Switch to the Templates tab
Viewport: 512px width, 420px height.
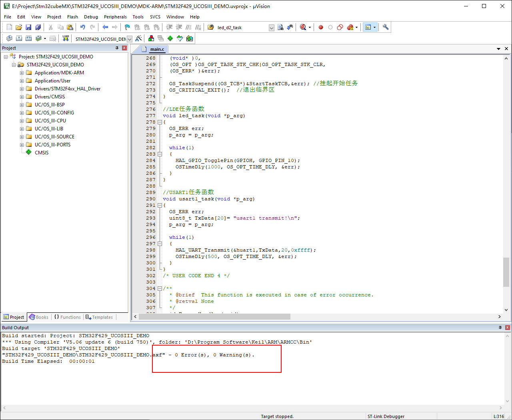click(x=99, y=317)
